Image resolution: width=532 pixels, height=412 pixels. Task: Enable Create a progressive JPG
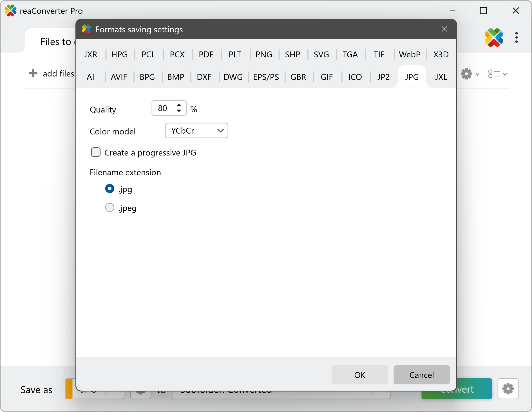pyautogui.click(x=96, y=152)
